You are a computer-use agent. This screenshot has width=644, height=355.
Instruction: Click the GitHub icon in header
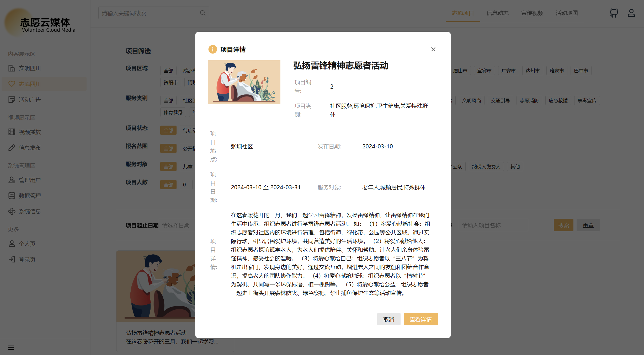[614, 13]
